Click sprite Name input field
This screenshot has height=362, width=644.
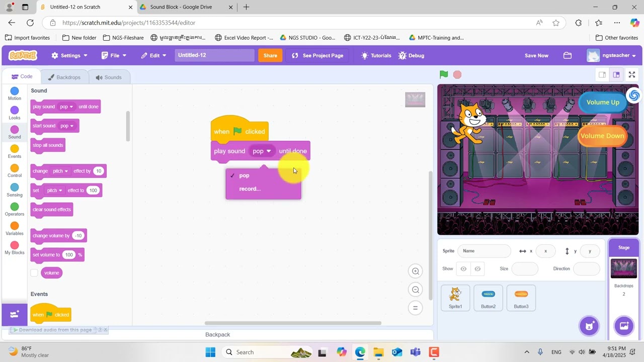[484, 251]
